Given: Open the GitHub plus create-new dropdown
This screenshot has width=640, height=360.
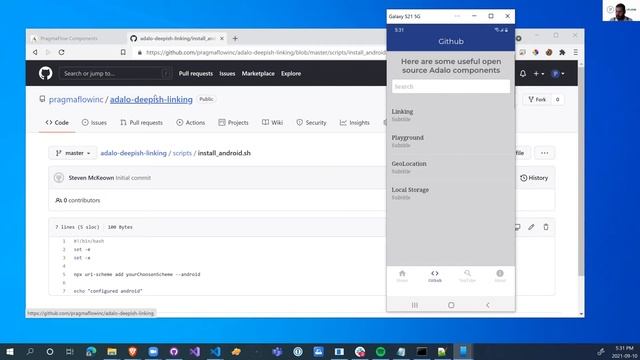Looking at the screenshot, I should click(x=539, y=73).
